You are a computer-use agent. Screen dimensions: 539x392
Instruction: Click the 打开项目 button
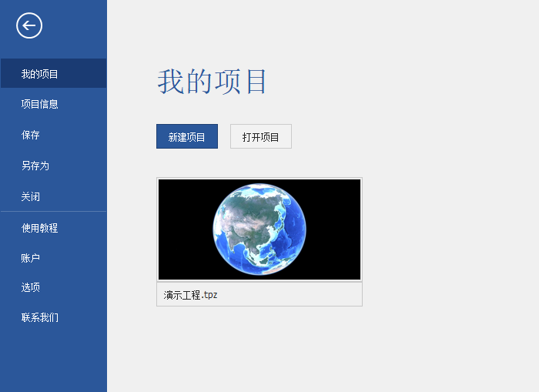(260, 136)
